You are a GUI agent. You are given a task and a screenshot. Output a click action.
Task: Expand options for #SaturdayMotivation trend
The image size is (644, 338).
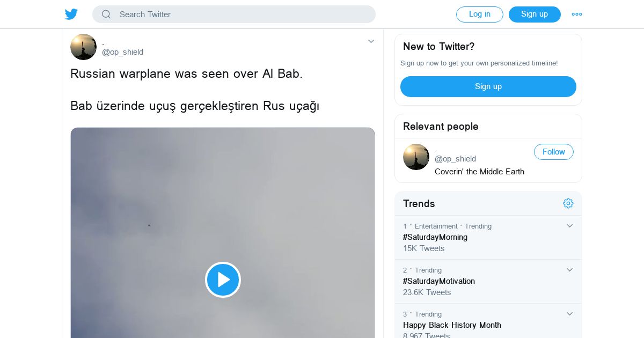coord(570,270)
